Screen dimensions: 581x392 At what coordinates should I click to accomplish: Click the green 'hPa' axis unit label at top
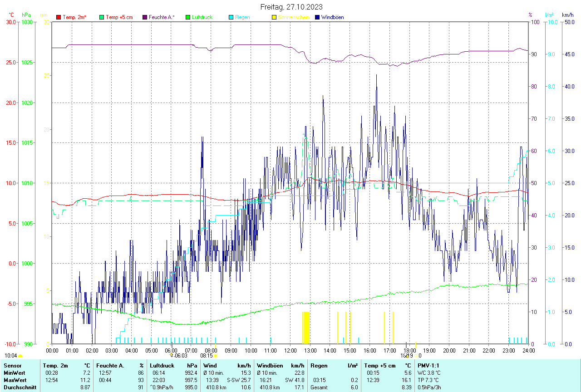click(x=26, y=15)
